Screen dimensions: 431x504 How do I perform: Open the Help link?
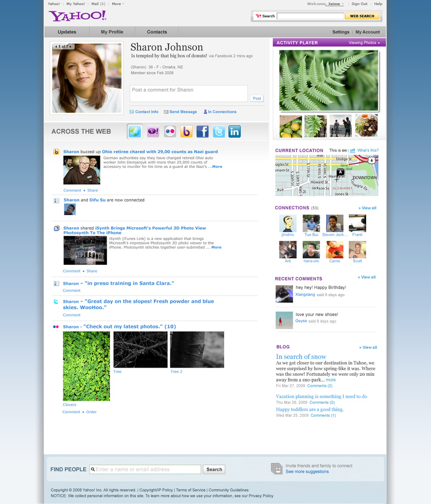(x=378, y=4)
